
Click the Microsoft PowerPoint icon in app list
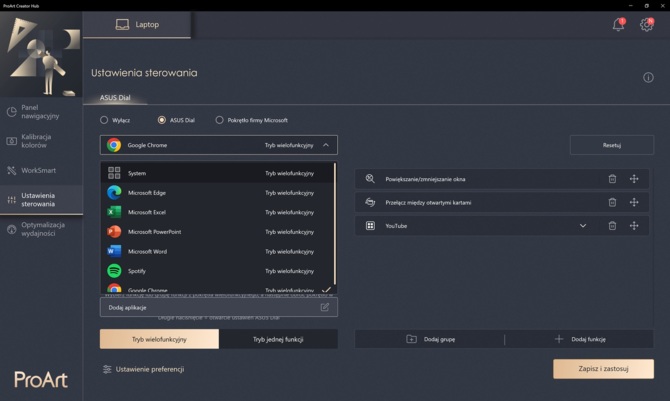coord(114,232)
